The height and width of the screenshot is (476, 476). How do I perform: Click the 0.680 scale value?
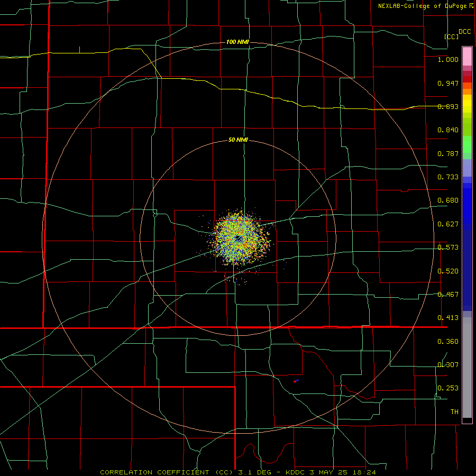pos(448,200)
